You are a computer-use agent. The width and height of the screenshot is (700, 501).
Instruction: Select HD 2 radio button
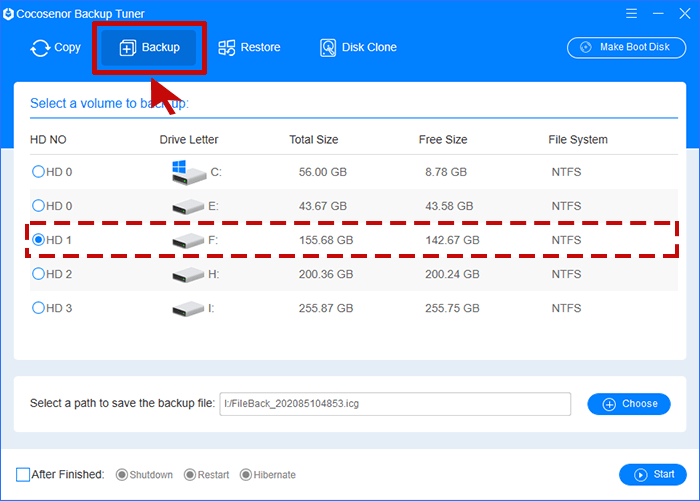[x=38, y=274]
